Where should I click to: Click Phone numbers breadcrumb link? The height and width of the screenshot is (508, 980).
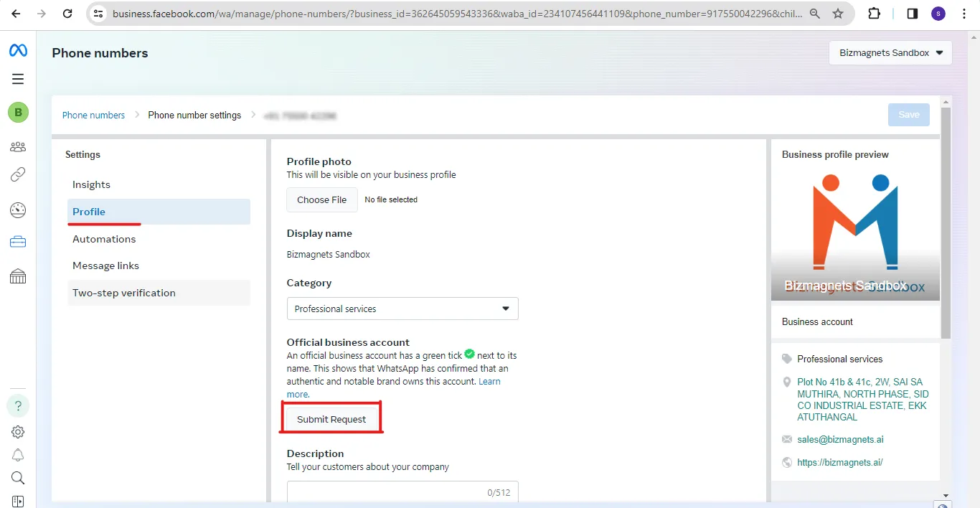tap(93, 115)
